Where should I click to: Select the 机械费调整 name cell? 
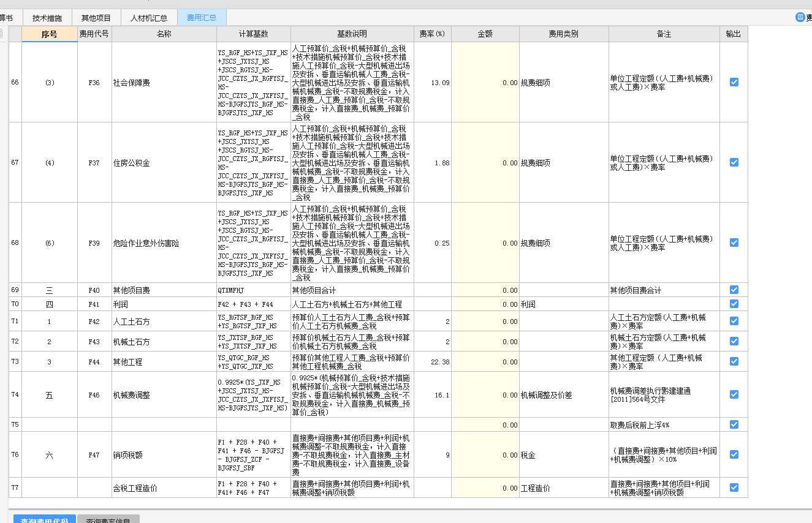coord(164,394)
